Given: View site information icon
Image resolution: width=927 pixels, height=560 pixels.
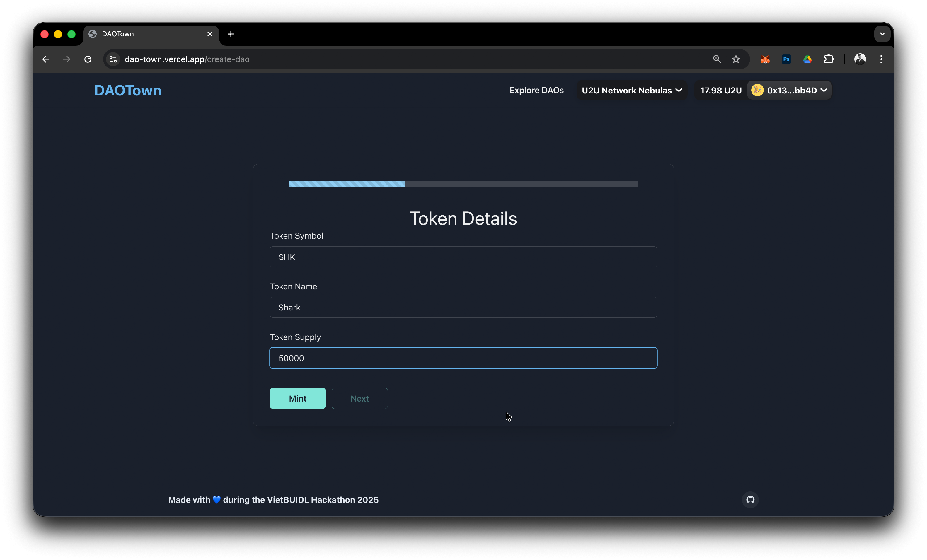Looking at the screenshot, I should point(113,59).
